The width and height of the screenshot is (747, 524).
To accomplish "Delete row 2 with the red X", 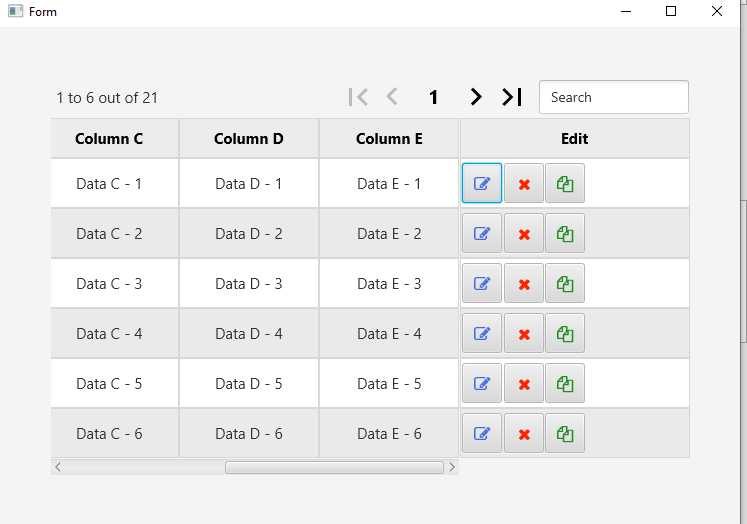I will coord(524,234).
